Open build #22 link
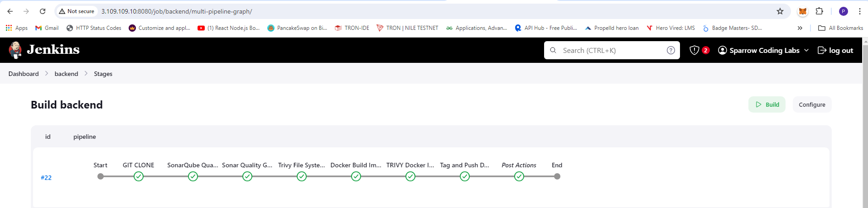The width and height of the screenshot is (868, 208). [x=46, y=178]
